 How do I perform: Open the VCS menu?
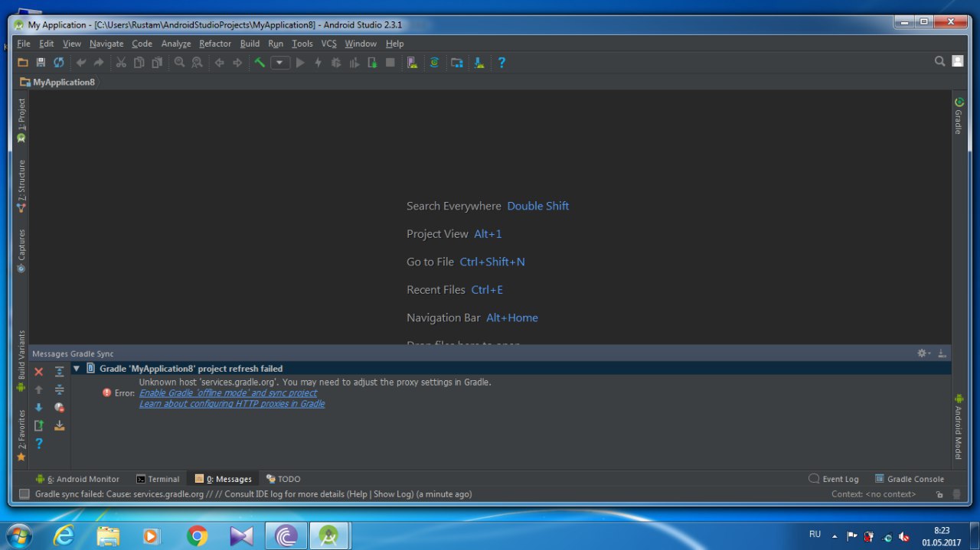pyautogui.click(x=328, y=44)
